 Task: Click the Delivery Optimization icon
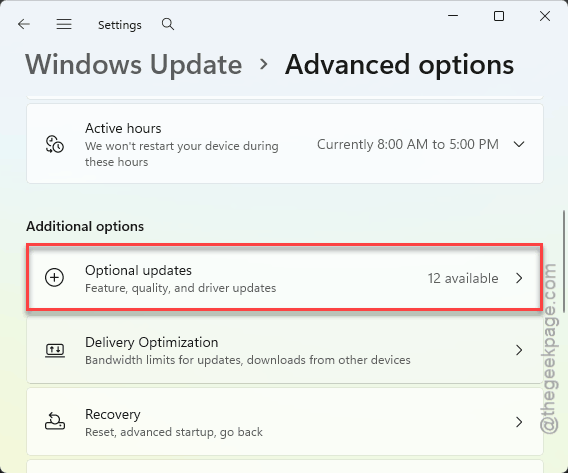point(55,350)
